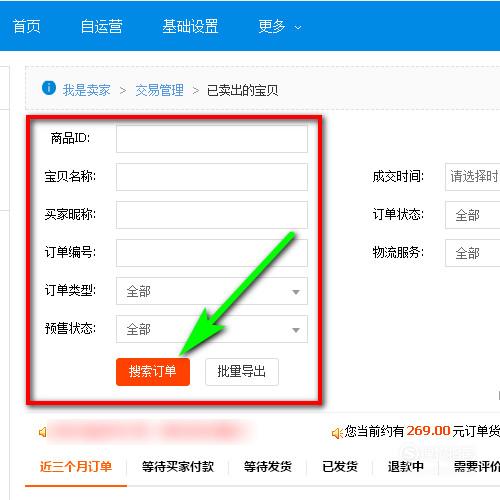
Task: Open the 订单状态 dropdown
Action: point(473,215)
